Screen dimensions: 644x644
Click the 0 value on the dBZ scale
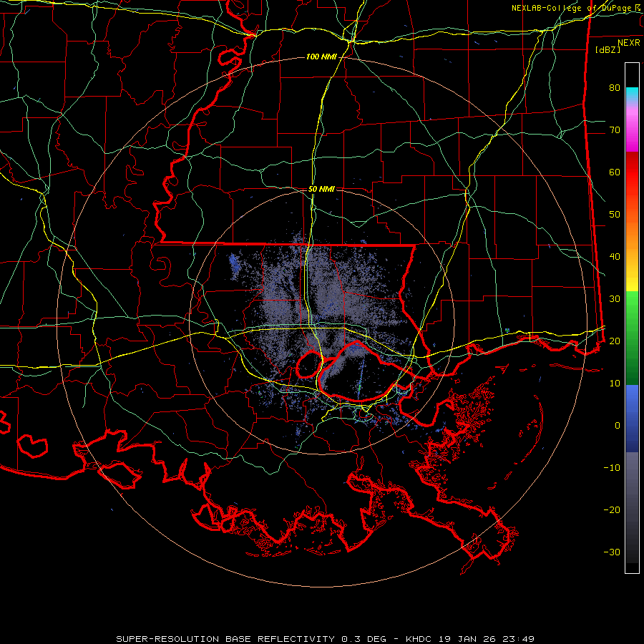[618, 426]
